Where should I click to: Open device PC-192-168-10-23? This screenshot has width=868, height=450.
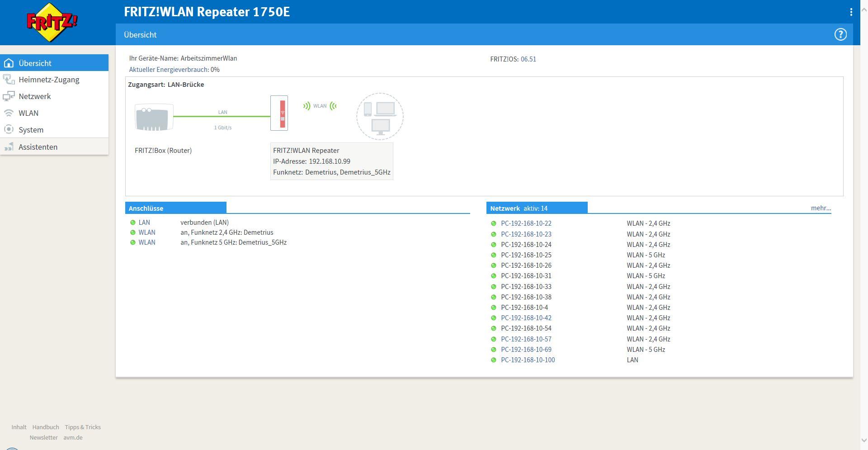(526, 234)
